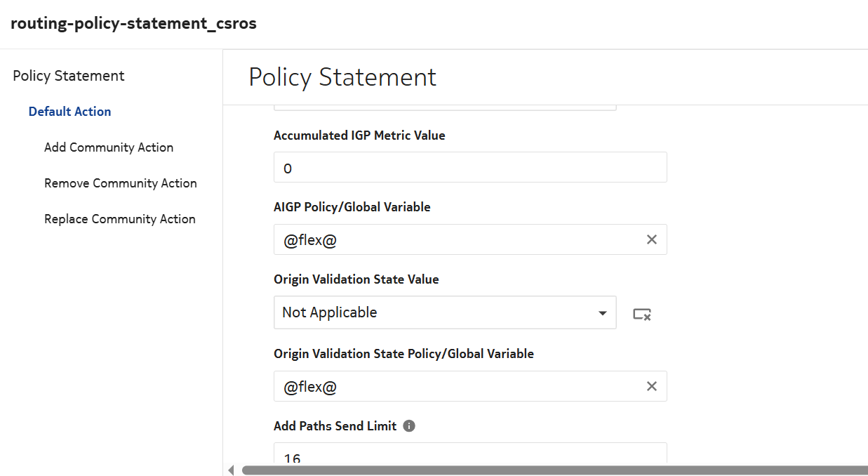
Task: Focus the AIGP Policy/Global Variable input
Action: coord(456,240)
